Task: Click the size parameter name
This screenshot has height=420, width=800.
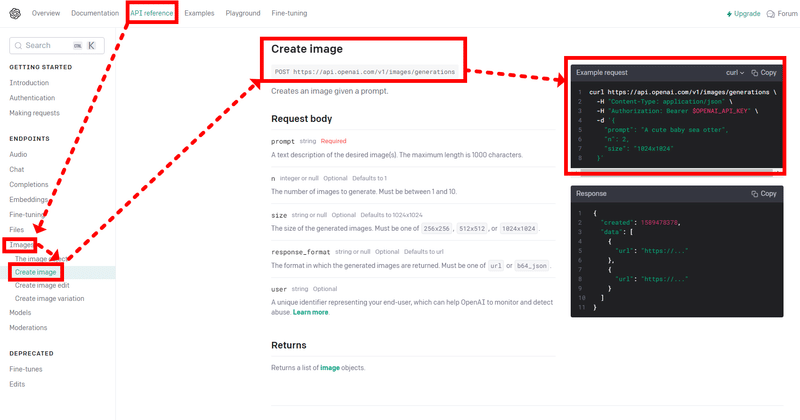Action: point(279,215)
